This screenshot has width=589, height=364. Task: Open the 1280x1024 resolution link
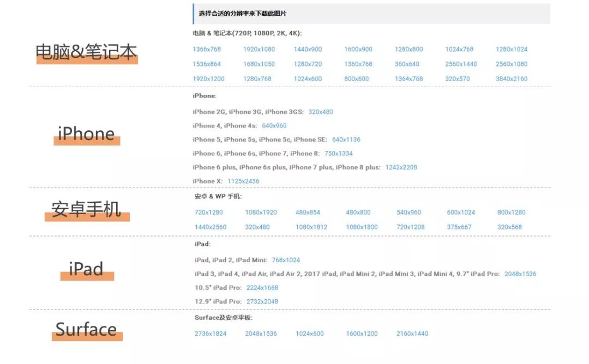511,49
